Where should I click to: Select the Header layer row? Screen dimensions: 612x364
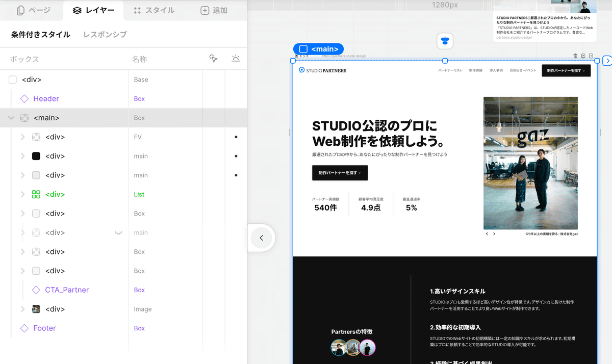point(123,98)
